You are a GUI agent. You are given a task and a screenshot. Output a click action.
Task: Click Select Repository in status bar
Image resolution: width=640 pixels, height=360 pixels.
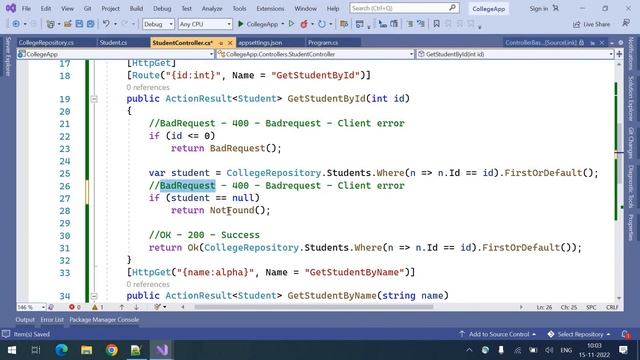tap(579, 334)
